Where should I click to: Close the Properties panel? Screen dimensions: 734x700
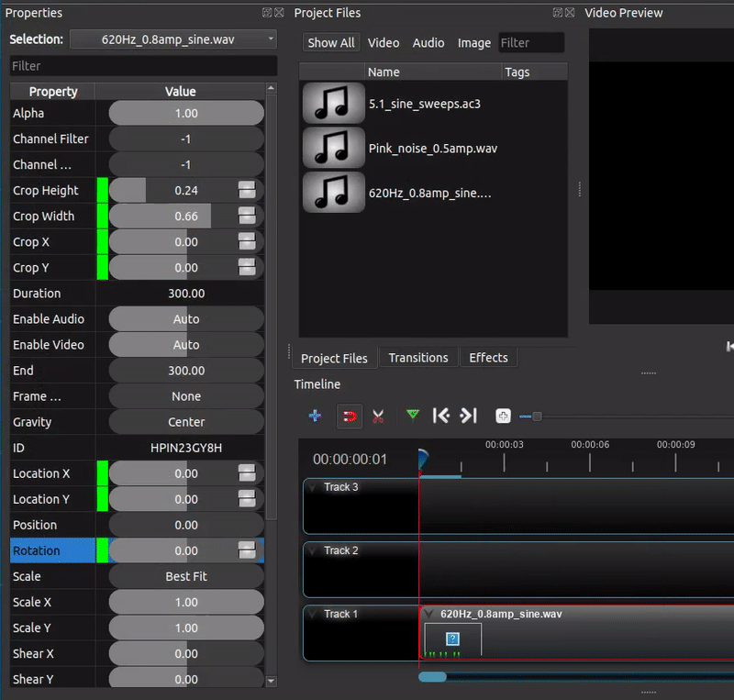tap(279, 13)
